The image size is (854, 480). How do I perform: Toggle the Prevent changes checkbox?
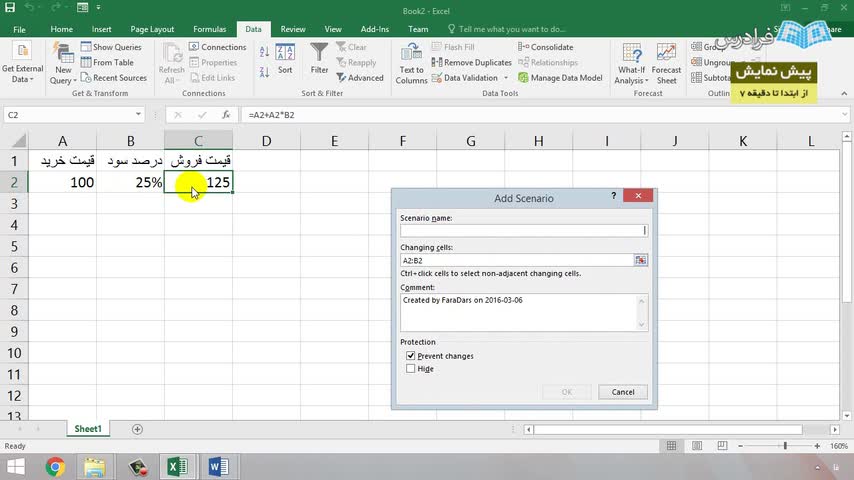411,356
